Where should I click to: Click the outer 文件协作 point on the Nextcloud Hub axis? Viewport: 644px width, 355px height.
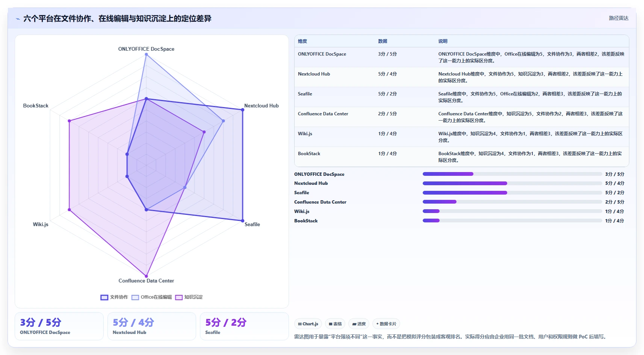tap(242, 110)
